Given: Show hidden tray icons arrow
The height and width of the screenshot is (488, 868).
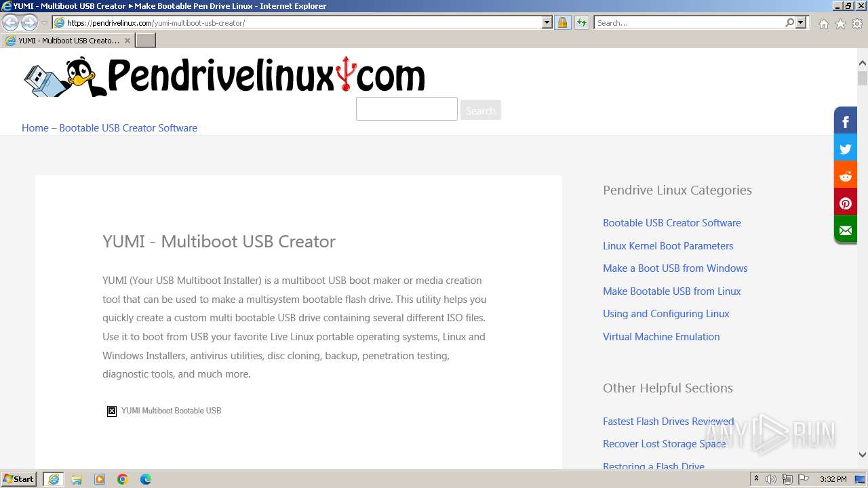Looking at the screenshot, I should coord(757,479).
